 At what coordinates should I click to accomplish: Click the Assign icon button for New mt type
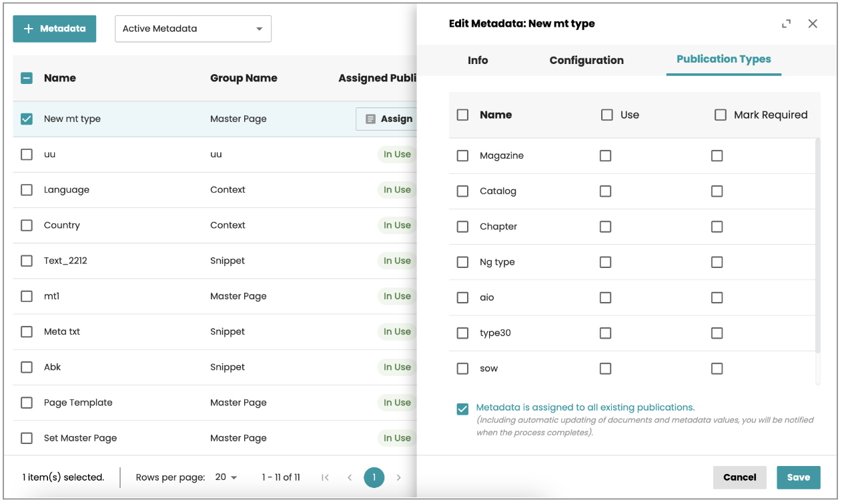(387, 119)
